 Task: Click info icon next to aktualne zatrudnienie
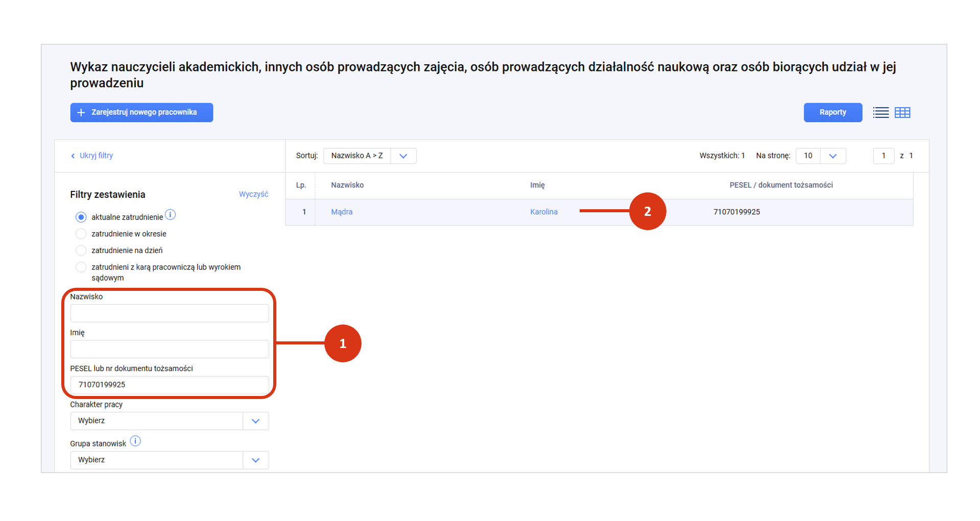pyautogui.click(x=171, y=215)
